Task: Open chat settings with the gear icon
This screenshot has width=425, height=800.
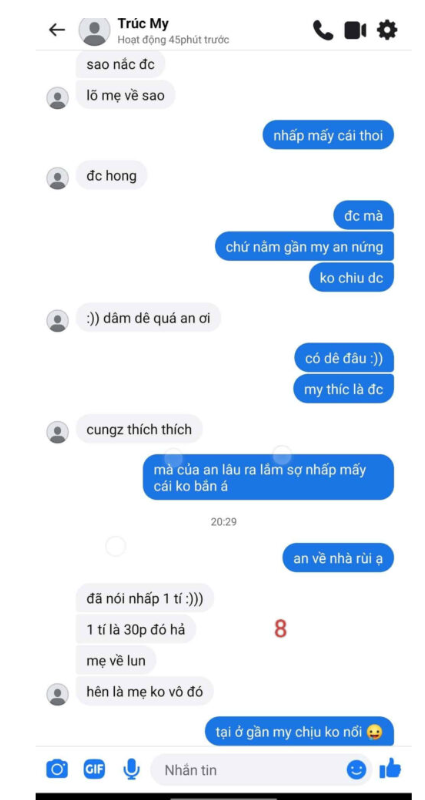Action: pyautogui.click(x=387, y=30)
